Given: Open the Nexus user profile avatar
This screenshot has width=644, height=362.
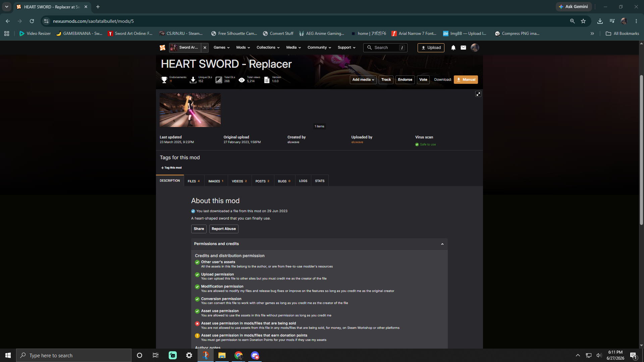Looking at the screenshot, I should tap(475, 48).
